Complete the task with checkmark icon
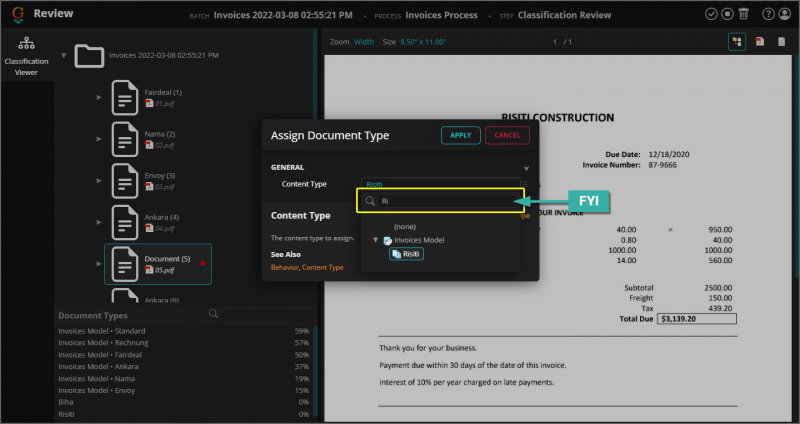This screenshot has width=800, height=424. [x=711, y=14]
